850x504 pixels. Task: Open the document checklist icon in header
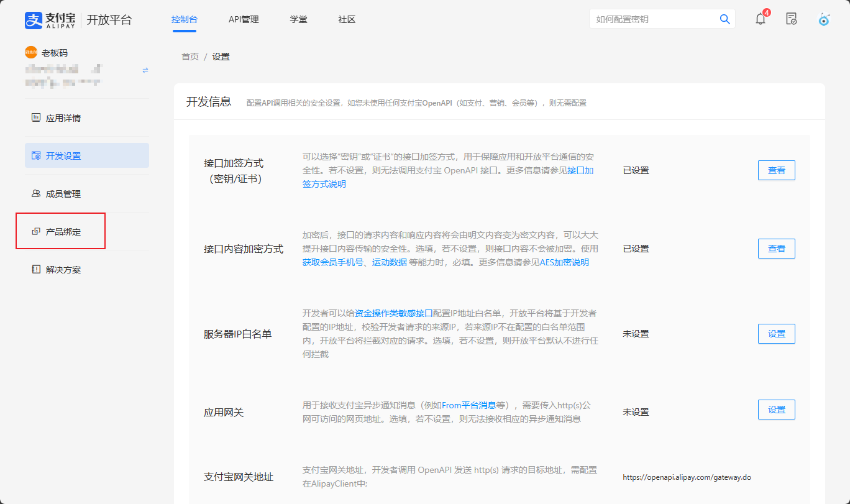pos(791,19)
